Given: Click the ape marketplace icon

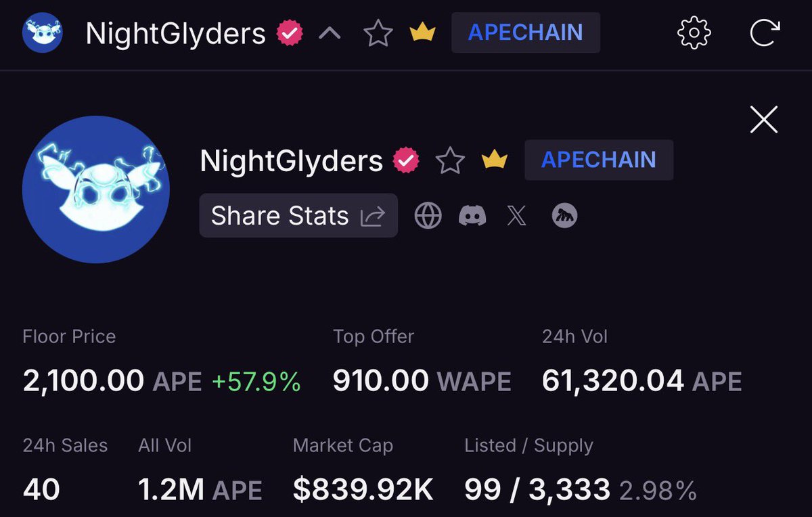Looking at the screenshot, I should point(564,216).
